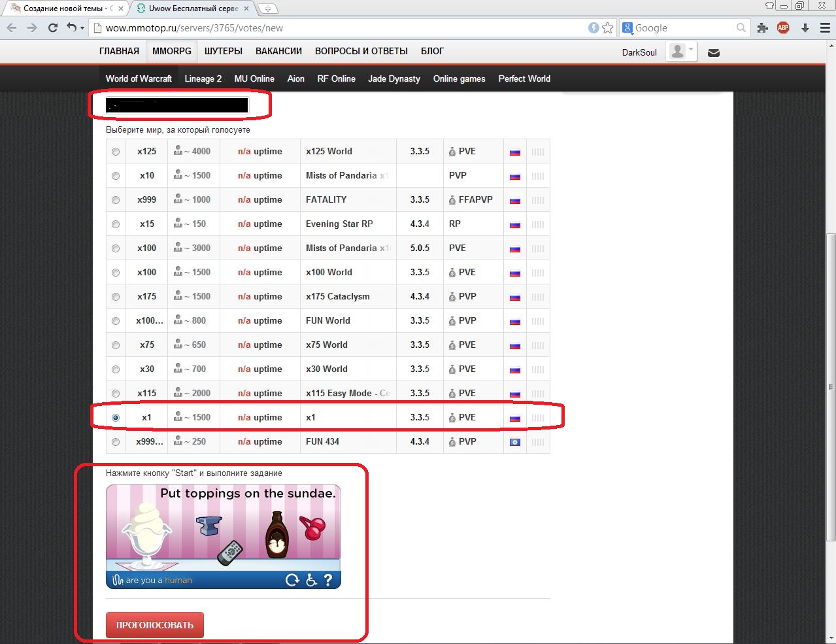Click the sundae glass in the captcha

point(147,535)
